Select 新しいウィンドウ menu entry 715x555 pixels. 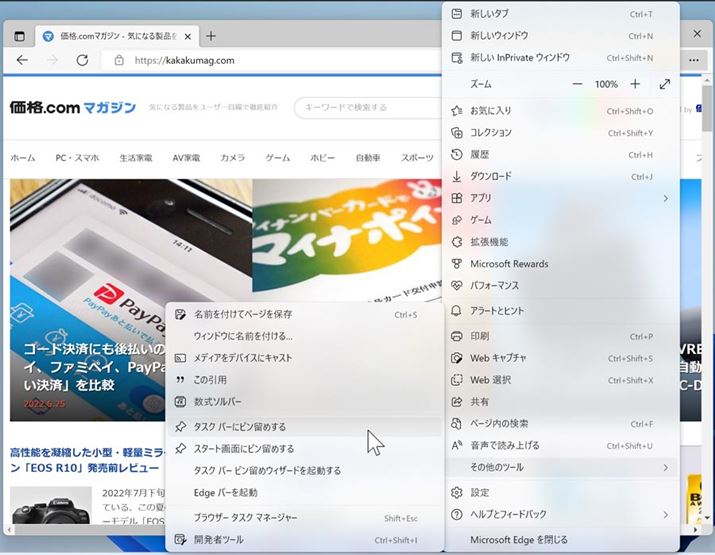click(x=560, y=36)
